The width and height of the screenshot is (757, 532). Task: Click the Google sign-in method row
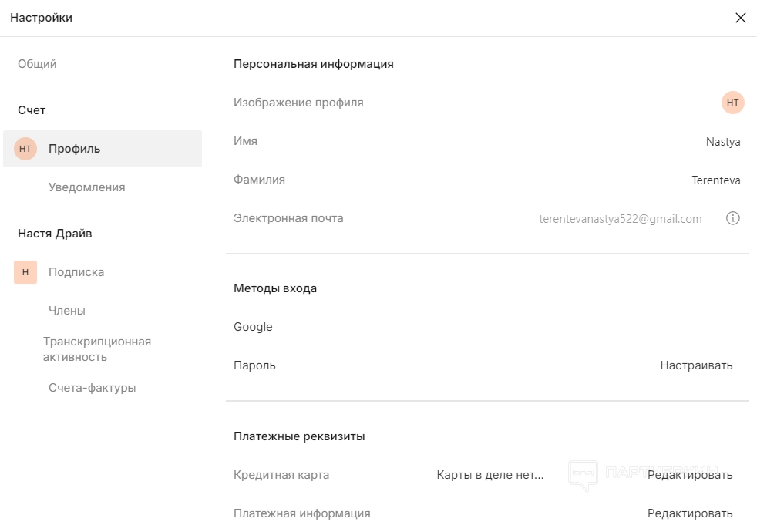[x=254, y=327]
